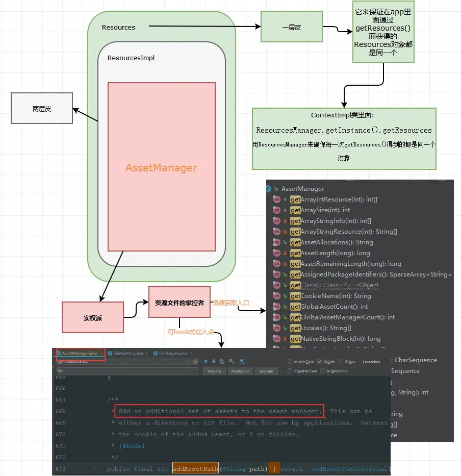The image size is (461, 476).
Task: Click the method icon beside getGlobalAssetManagerCount
Action: pyautogui.click(x=276, y=317)
